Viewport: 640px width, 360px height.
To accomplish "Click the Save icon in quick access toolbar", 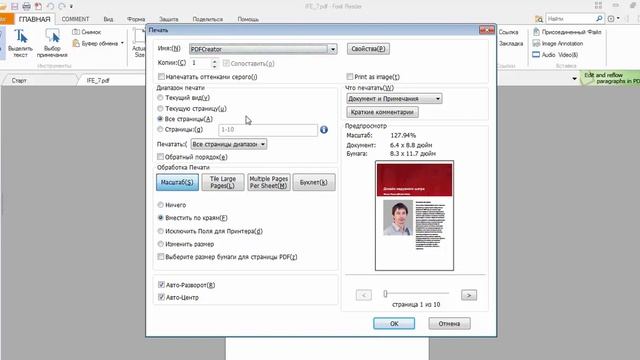I will tap(15, 6).
